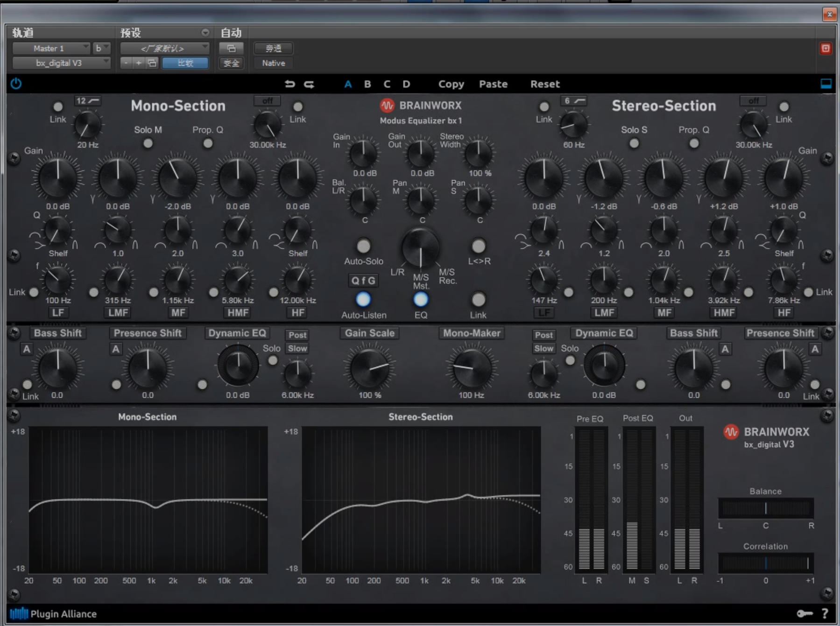Click the red target icon in header

[x=826, y=49]
